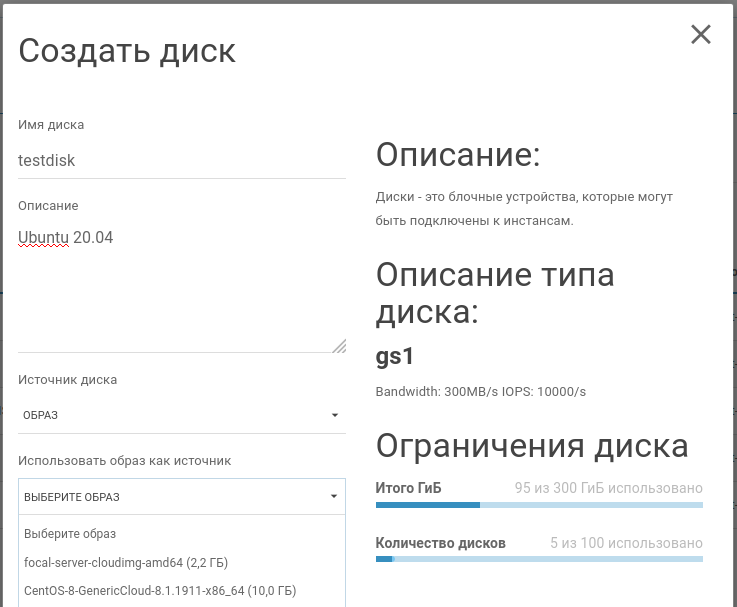737x607 pixels.
Task: Click the Bandwidth and IOPS specification text
Action: pos(480,392)
